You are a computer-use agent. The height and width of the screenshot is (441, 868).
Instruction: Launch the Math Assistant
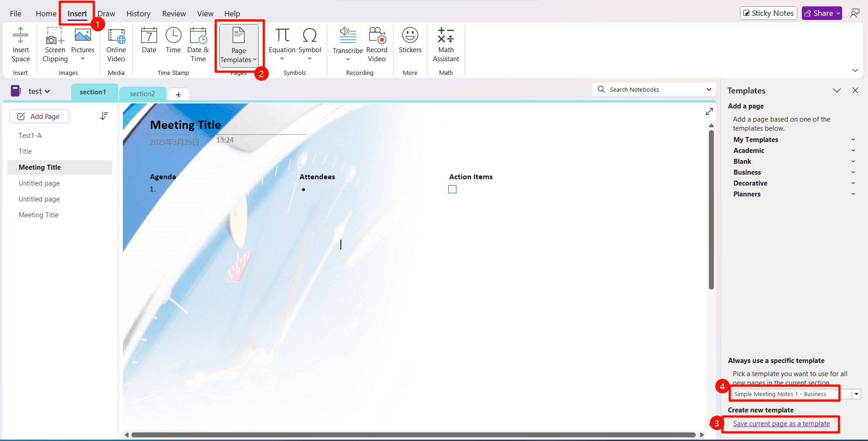[446, 45]
